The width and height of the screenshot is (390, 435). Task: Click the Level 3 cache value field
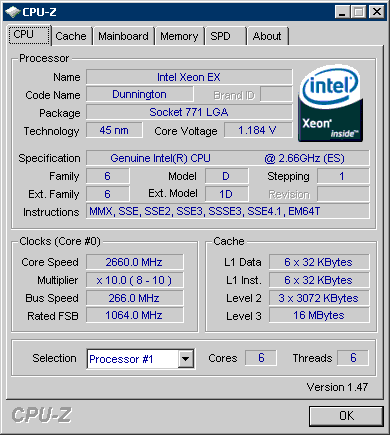tap(319, 315)
